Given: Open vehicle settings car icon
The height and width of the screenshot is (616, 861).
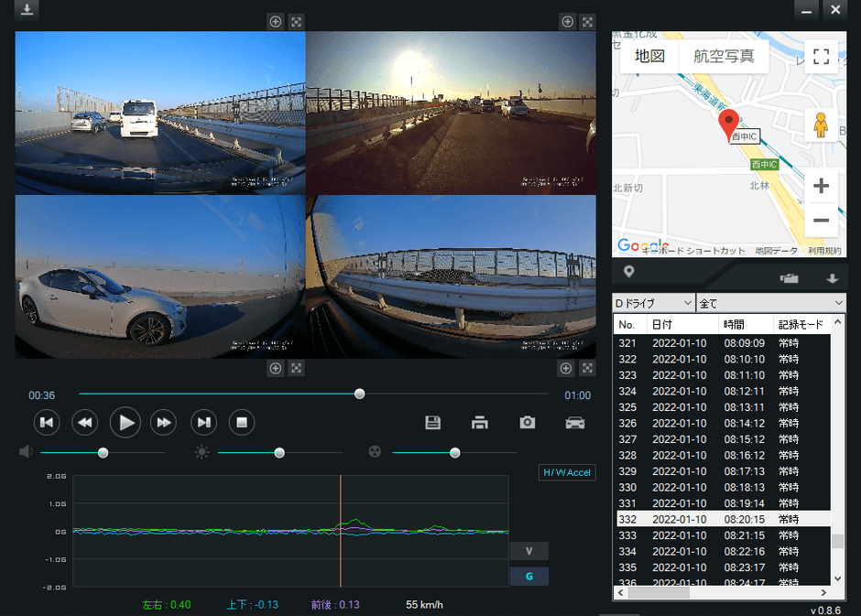Looking at the screenshot, I should point(574,422).
